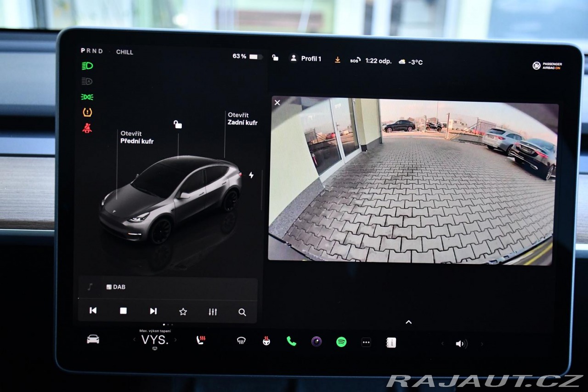588x392 pixels.
Task: Open the Profil 1 driver profile menu
Action: coord(305,59)
